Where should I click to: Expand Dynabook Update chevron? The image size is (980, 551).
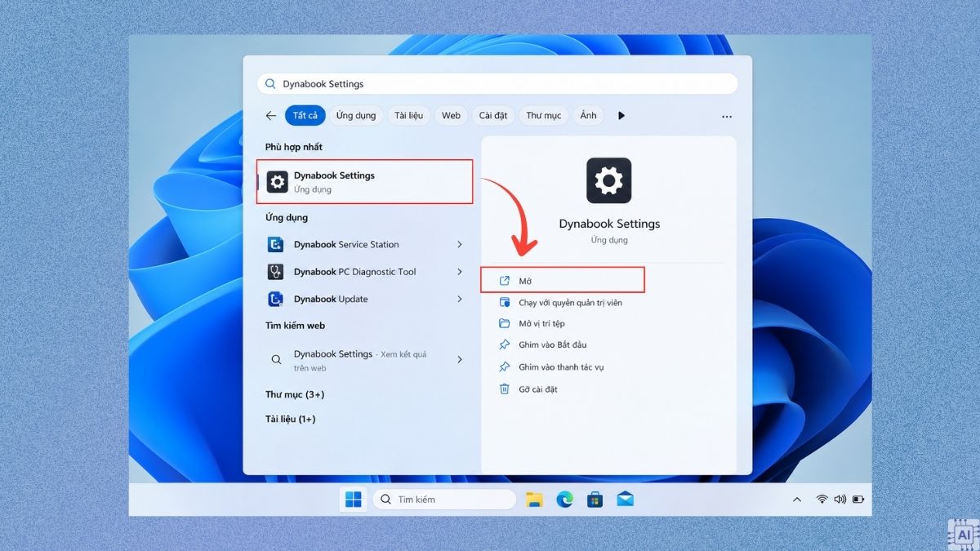[x=460, y=299]
